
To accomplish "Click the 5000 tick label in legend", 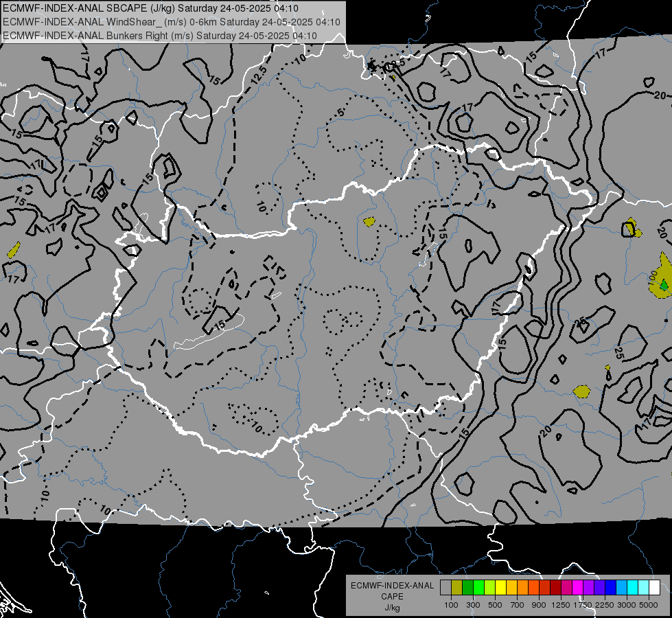I will (649, 605).
